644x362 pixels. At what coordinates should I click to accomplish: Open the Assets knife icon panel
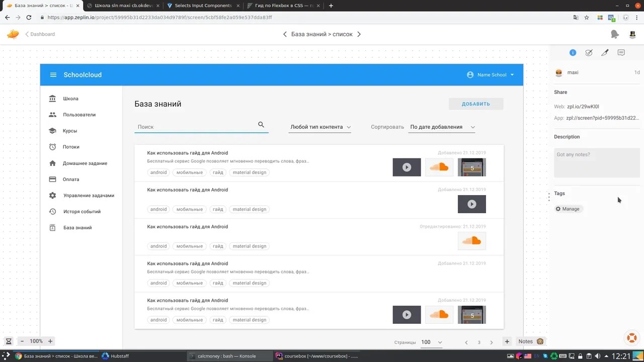click(x=605, y=53)
